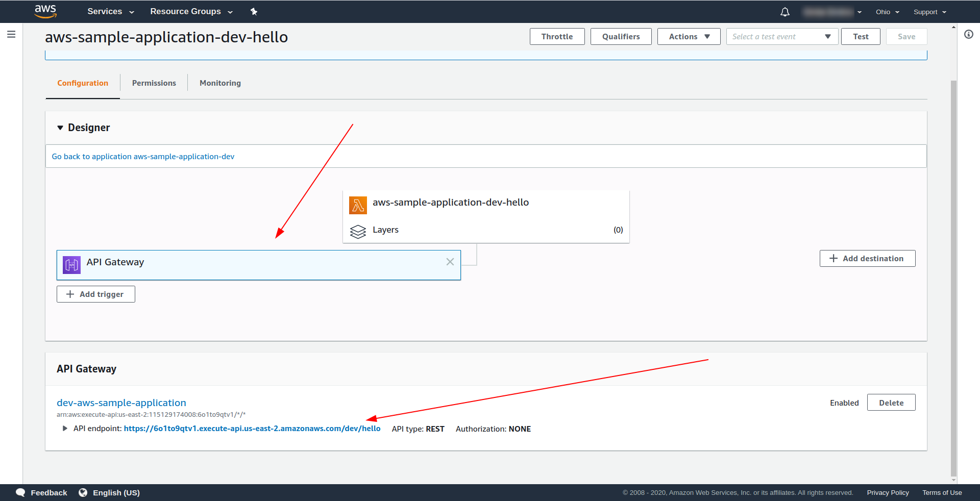Click the Save button
This screenshot has height=501, width=980.
(906, 36)
